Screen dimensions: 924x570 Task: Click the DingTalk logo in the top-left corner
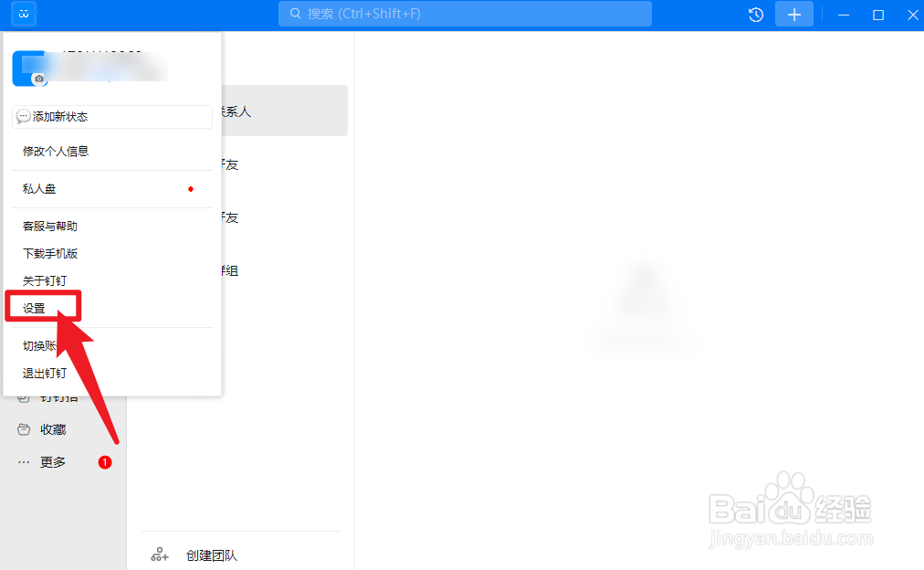(x=23, y=14)
